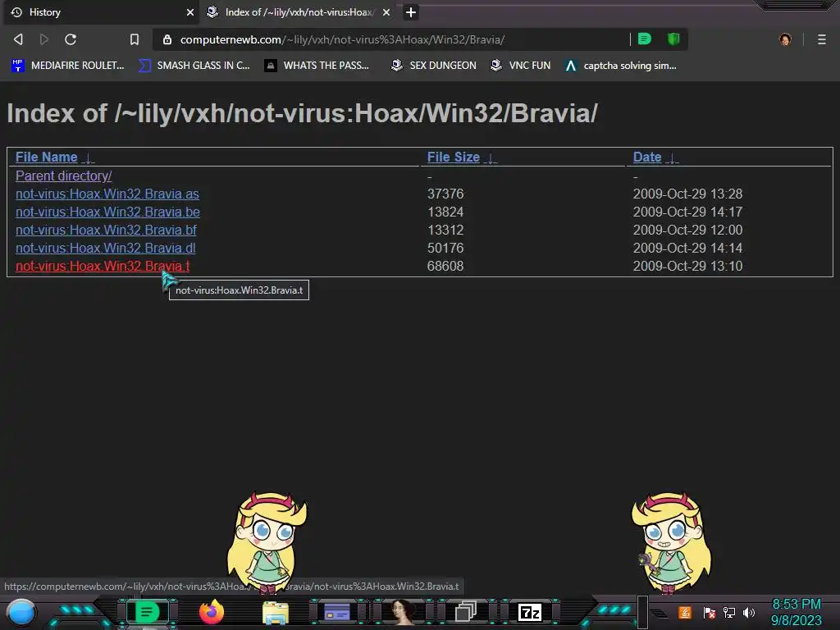Image resolution: width=840 pixels, height=630 pixels.
Task: Open the Start orb button
Action: [x=21, y=613]
